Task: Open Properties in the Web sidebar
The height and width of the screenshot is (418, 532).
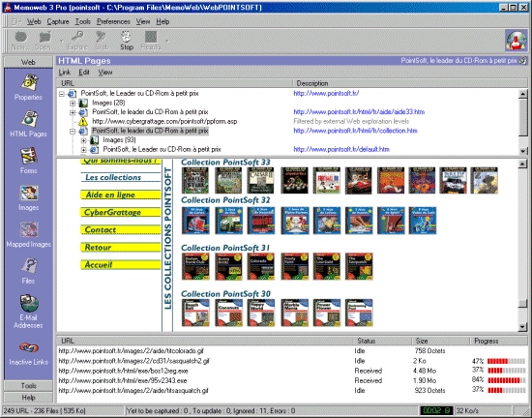Action: [28, 87]
